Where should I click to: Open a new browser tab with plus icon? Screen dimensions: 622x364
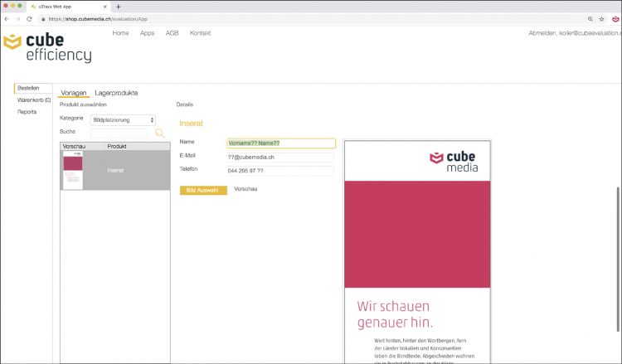click(x=119, y=6)
